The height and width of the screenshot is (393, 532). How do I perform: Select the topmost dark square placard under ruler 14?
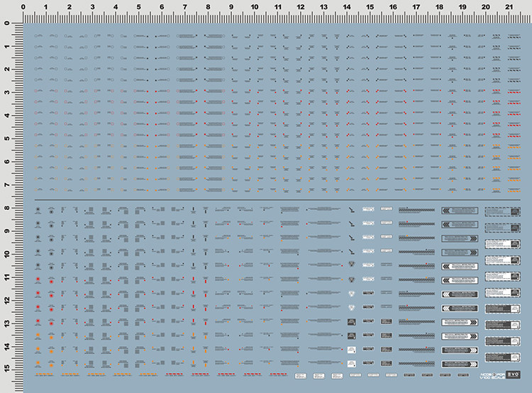tap(352, 321)
